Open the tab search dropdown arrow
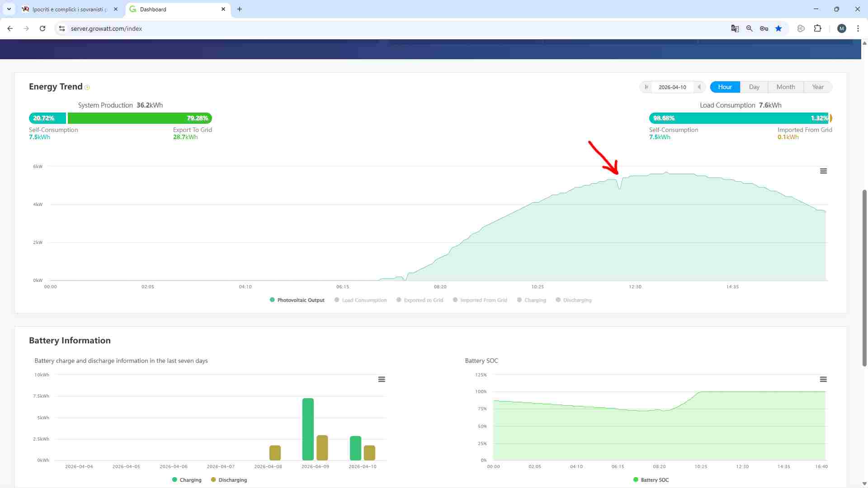The height and width of the screenshot is (488, 868). tap(9, 9)
